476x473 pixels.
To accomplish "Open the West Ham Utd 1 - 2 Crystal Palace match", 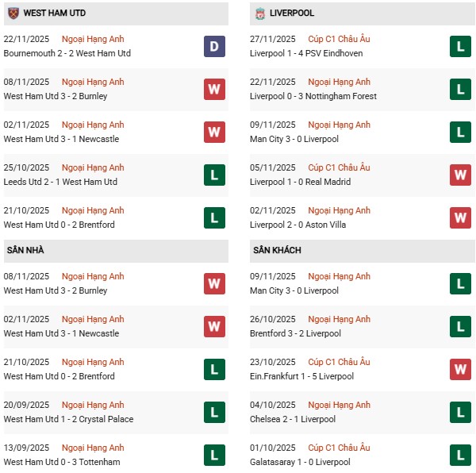I will [68, 420].
